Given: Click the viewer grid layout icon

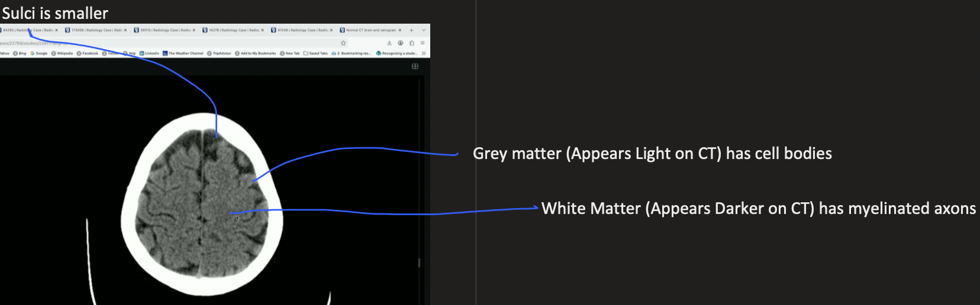Looking at the screenshot, I should tap(415, 66).
